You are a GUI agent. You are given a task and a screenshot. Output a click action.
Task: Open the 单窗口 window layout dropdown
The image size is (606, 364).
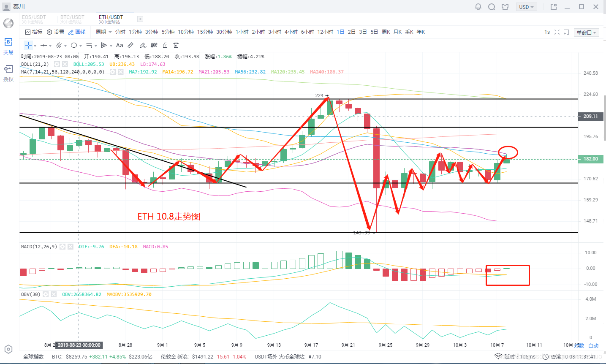[x=587, y=33]
